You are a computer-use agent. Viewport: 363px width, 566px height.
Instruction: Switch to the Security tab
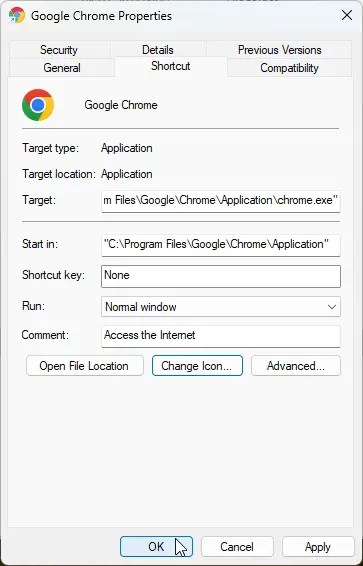pos(59,50)
